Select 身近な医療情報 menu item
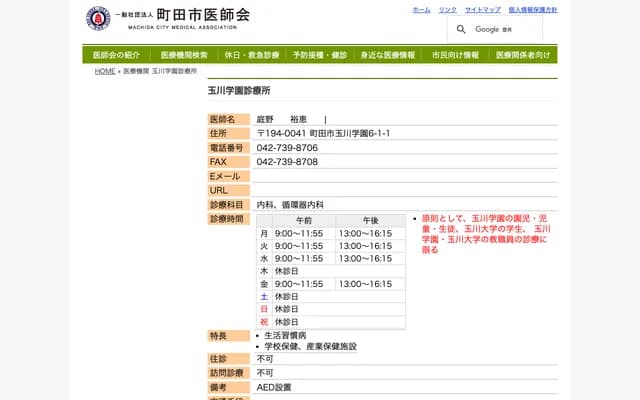Image resolution: width=640 pixels, height=400 pixels. point(388,55)
